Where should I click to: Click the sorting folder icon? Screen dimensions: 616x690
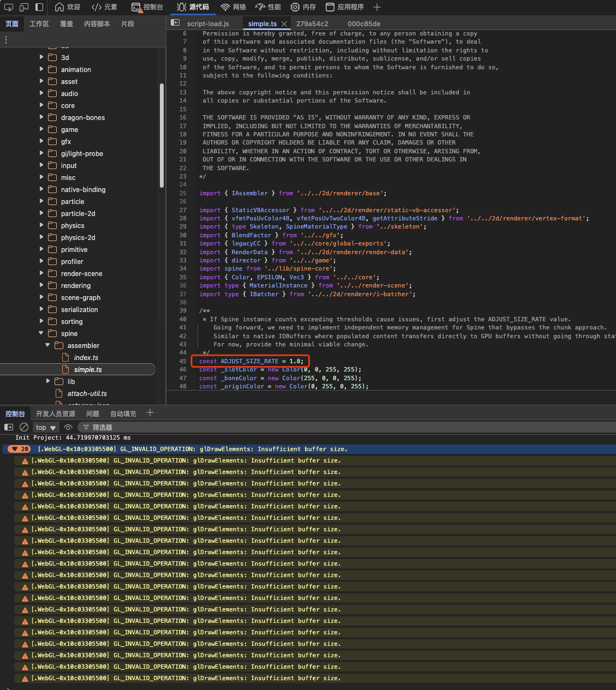pyautogui.click(x=52, y=321)
